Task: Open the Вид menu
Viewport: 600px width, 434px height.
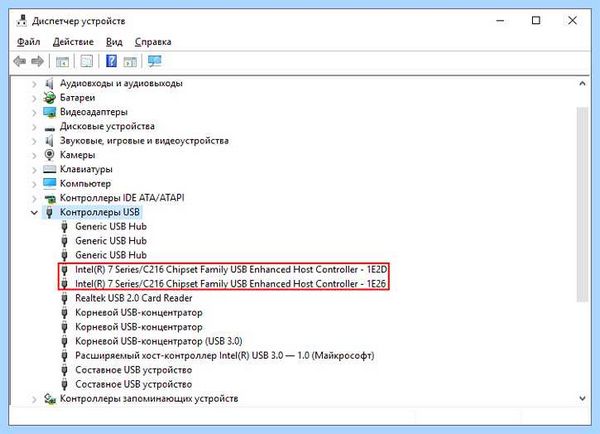Action: click(x=114, y=42)
